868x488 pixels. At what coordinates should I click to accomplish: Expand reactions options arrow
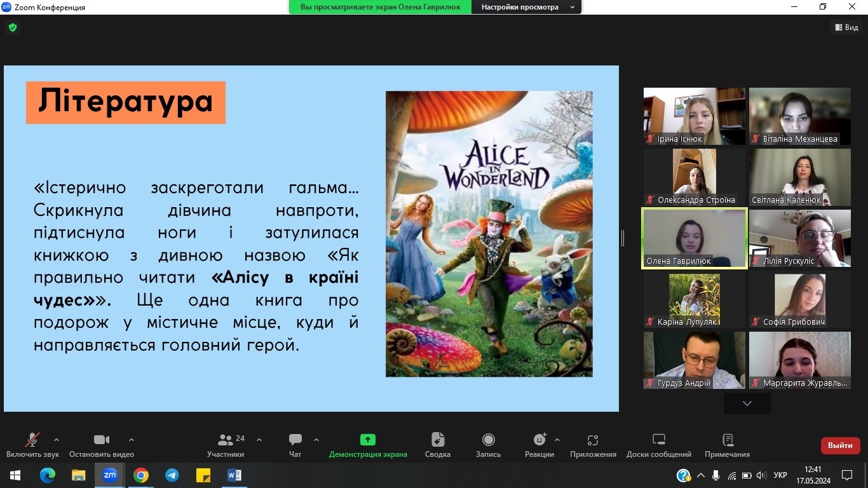pyautogui.click(x=557, y=440)
